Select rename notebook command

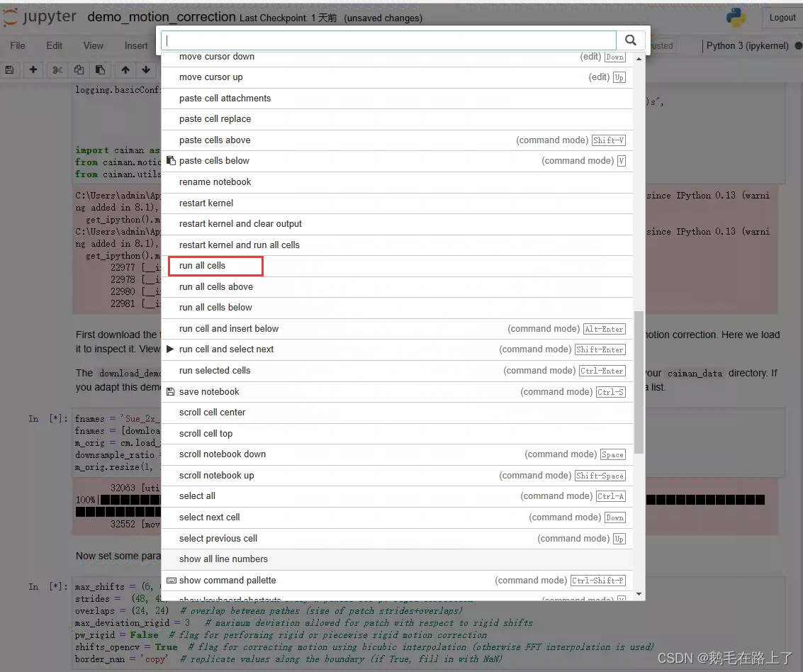point(397,182)
